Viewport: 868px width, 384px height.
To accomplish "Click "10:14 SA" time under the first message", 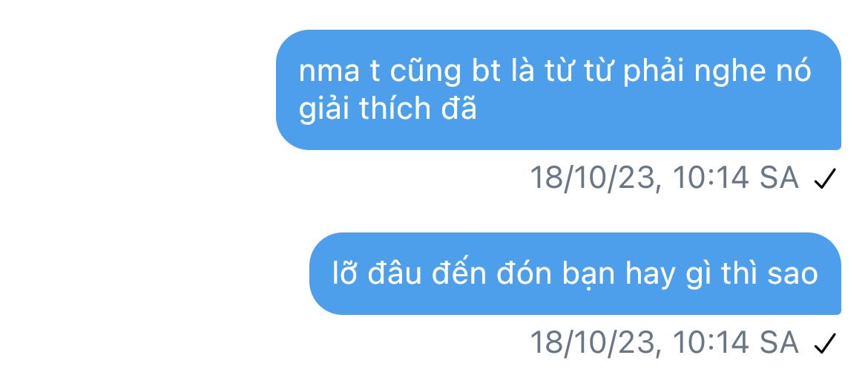I will (x=736, y=178).
